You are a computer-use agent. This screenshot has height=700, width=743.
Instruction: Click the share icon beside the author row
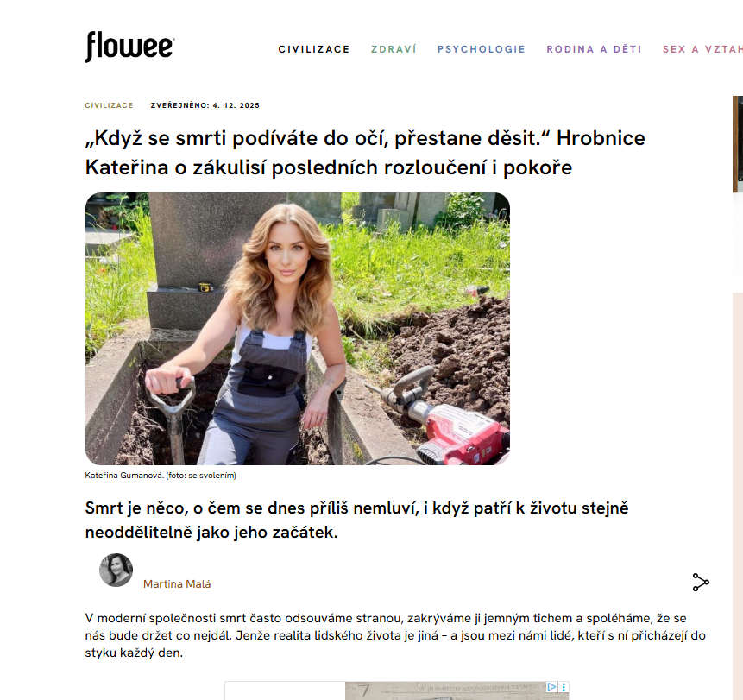pyautogui.click(x=701, y=582)
